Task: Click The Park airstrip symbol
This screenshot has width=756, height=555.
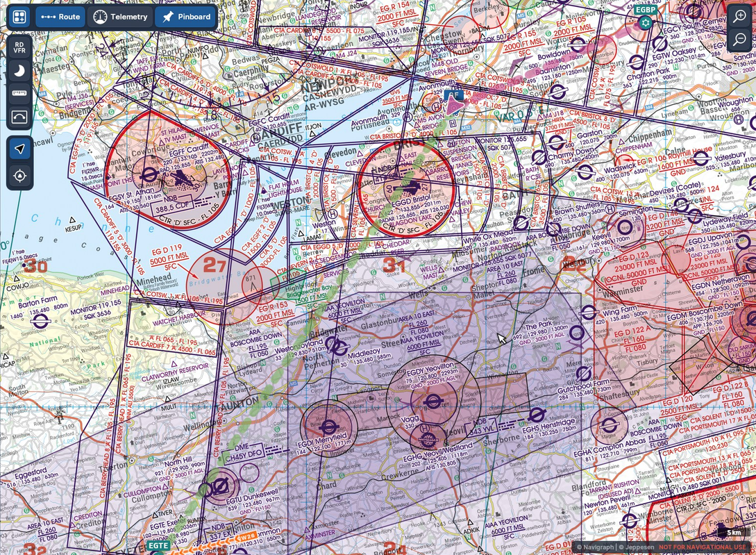Action: coord(576,333)
